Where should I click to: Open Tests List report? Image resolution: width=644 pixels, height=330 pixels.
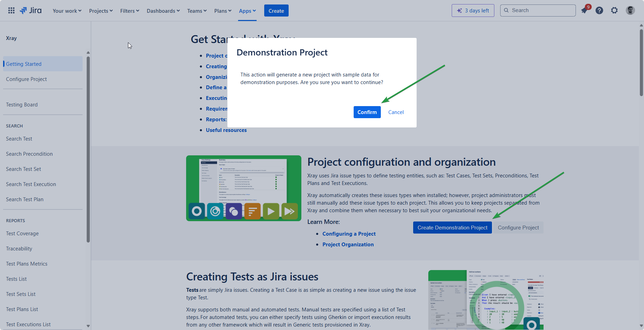click(43, 279)
